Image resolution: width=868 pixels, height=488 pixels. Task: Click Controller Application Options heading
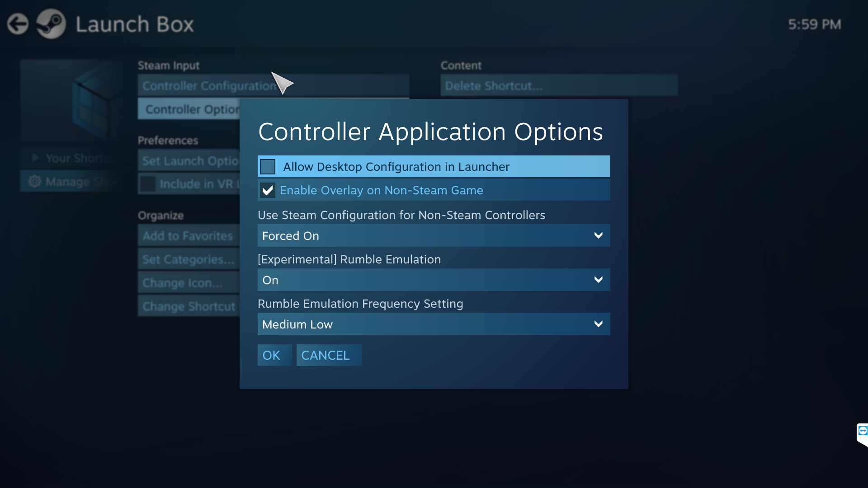(x=430, y=132)
